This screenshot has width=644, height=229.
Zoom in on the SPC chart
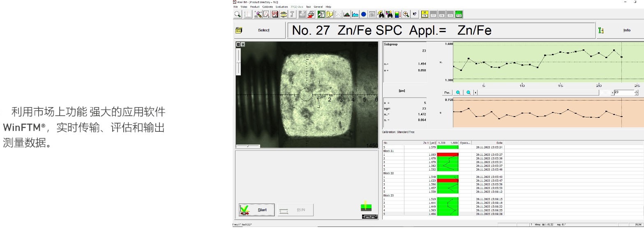point(458,93)
